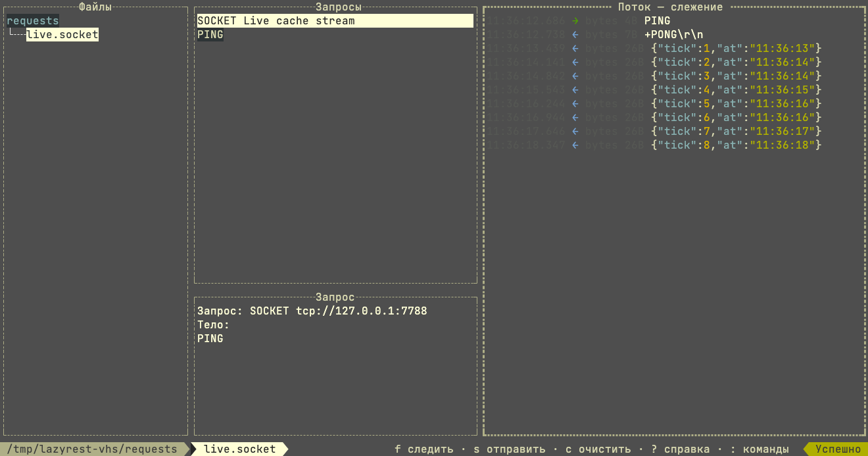Click the +PONG\r\n response line
868x456 pixels.
click(x=674, y=35)
